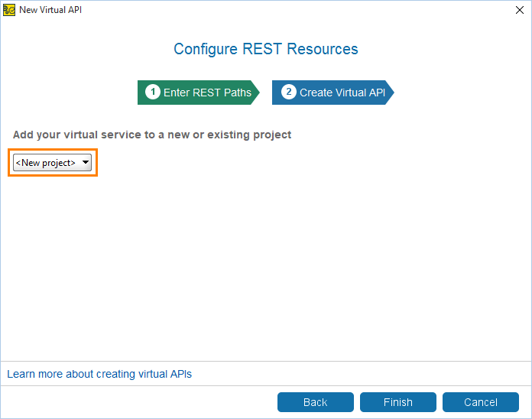
Task: Go to step 1 Enter REST Paths
Action: [x=198, y=93]
